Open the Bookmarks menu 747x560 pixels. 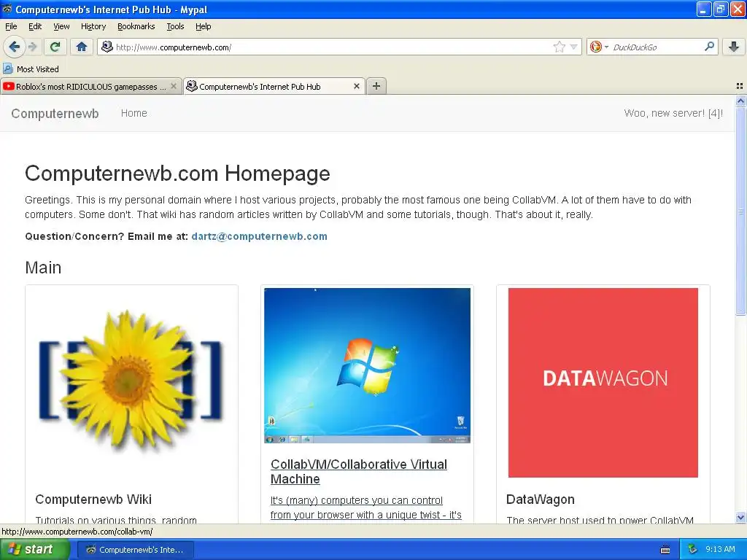[x=136, y=26]
